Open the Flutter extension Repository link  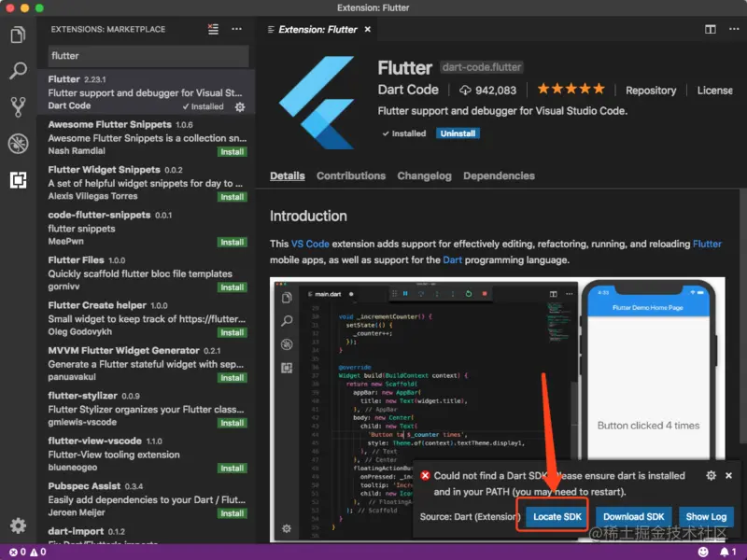coord(651,91)
